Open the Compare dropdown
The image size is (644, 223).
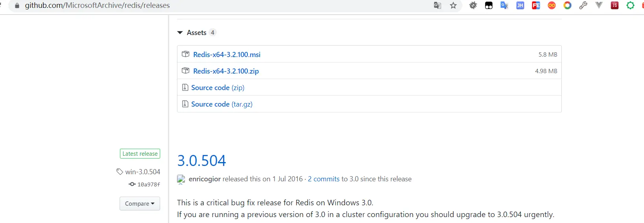click(140, 203)
